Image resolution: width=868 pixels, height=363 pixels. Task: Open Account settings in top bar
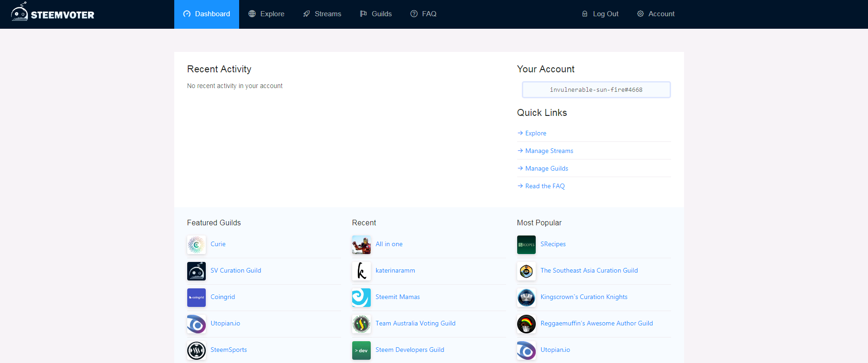pos(656,14)
